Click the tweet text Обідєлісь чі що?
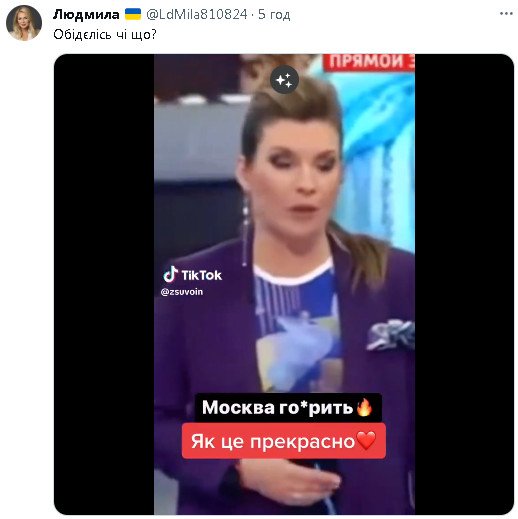This screenshot has width=518, height=519. click(x=105, y=34)
